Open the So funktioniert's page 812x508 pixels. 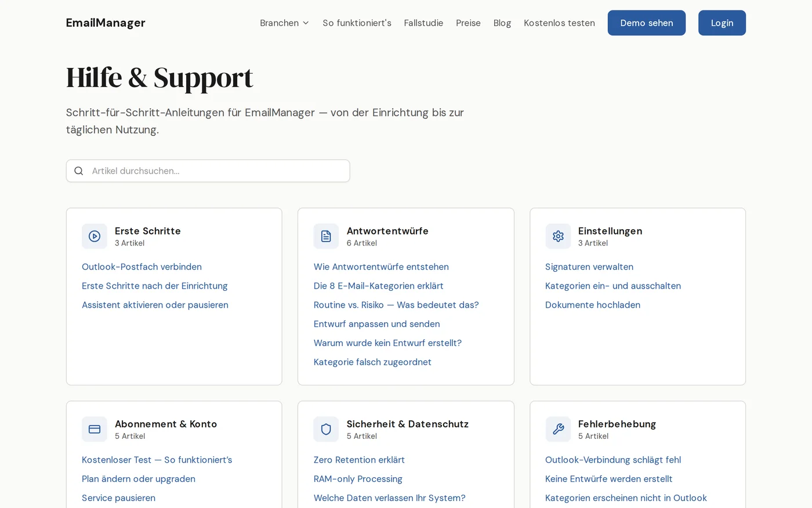point(357,23)
